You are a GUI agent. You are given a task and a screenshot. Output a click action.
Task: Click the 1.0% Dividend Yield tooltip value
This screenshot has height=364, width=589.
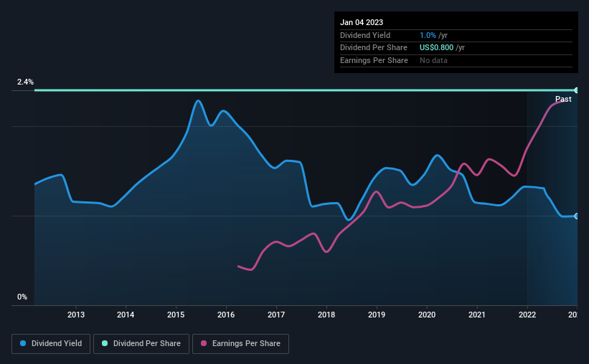pyautogui.click(x=428, y=35)
